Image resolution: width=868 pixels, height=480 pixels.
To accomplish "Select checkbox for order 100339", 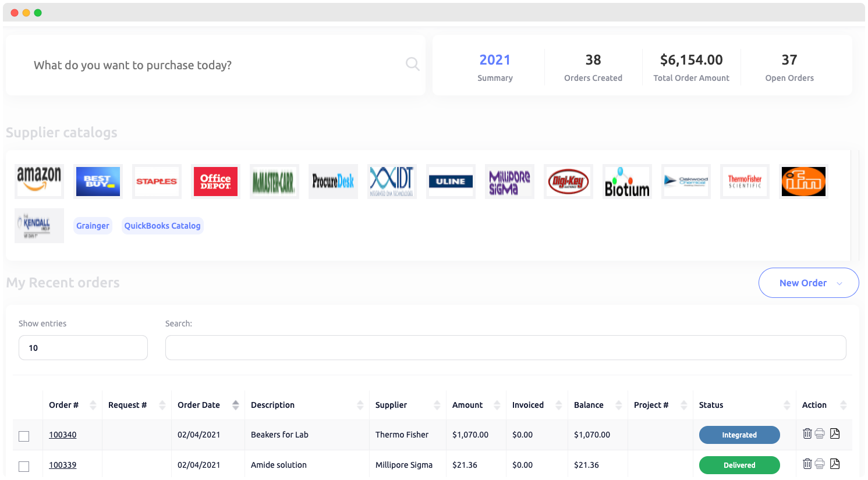I will 24,467.
